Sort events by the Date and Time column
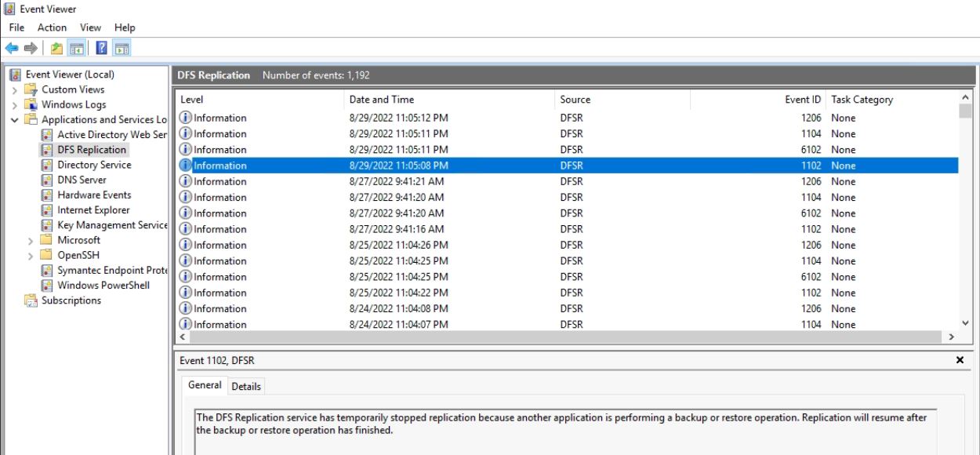Viewport: 980px width, 455px height. [x=382, y=99]
